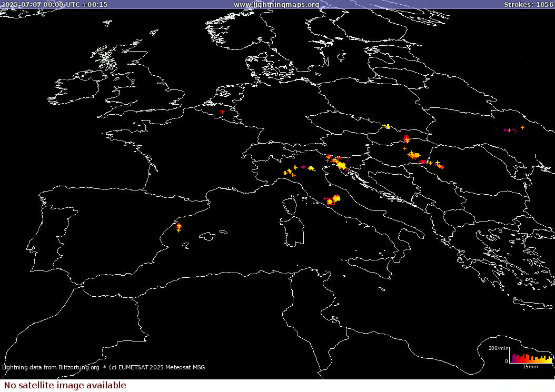Select the purple strike markers over Ukraine
Screen dimensions: 555x392
point(509,130)
